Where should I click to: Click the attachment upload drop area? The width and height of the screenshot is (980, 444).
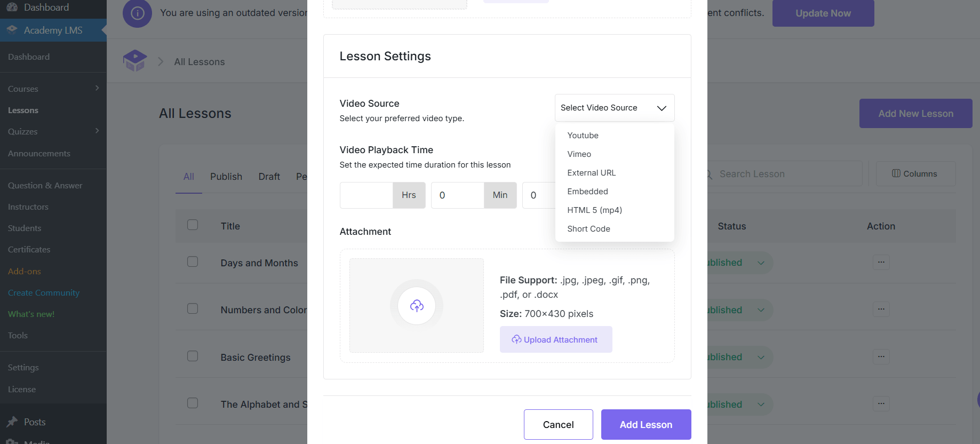417,305
